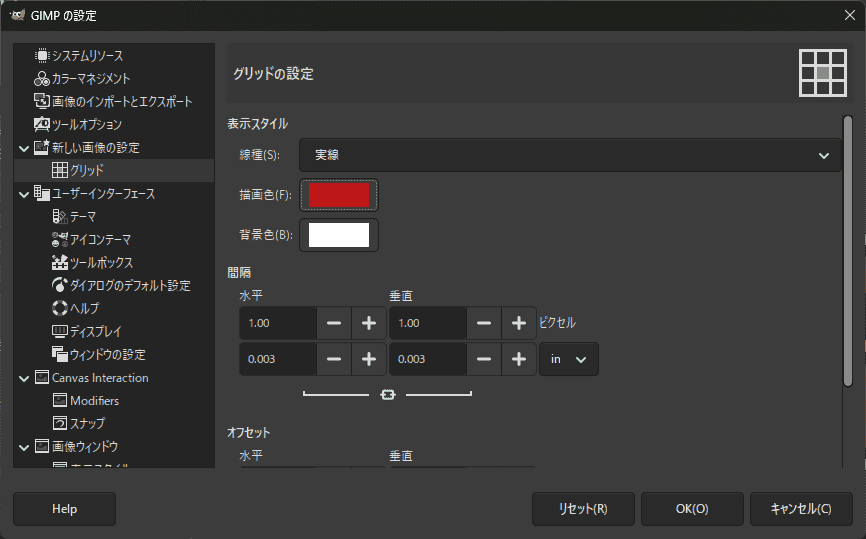The height and width of the screenshot is (539, 866).
Task: Increase horizontal pixel spacing with plus button
Action: point(368,323)
